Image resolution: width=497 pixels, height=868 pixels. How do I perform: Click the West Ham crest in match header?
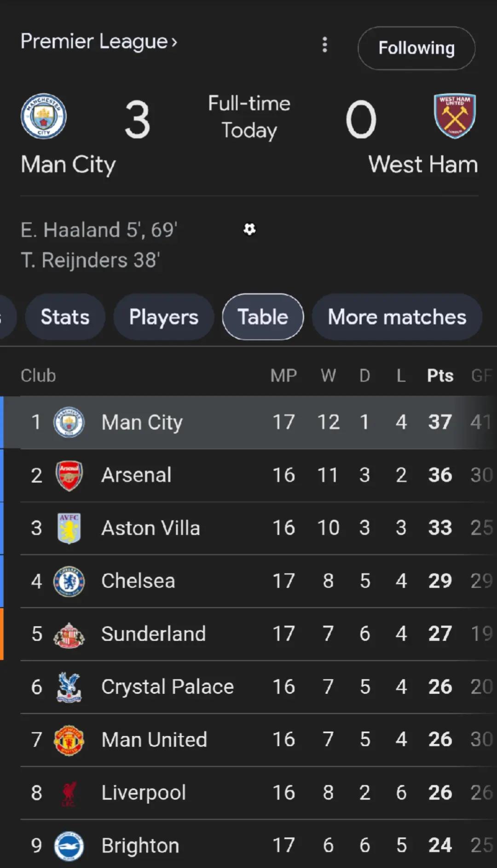(x=455, y=116)
